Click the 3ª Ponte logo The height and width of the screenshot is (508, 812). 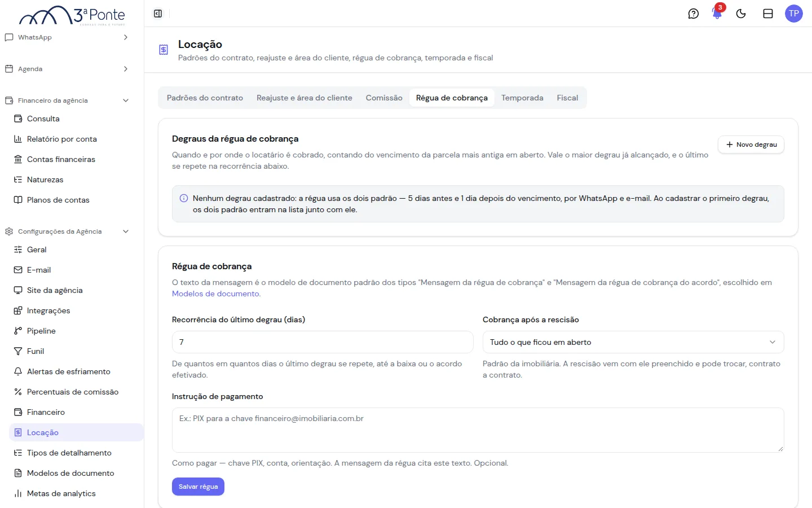[72, 15]
